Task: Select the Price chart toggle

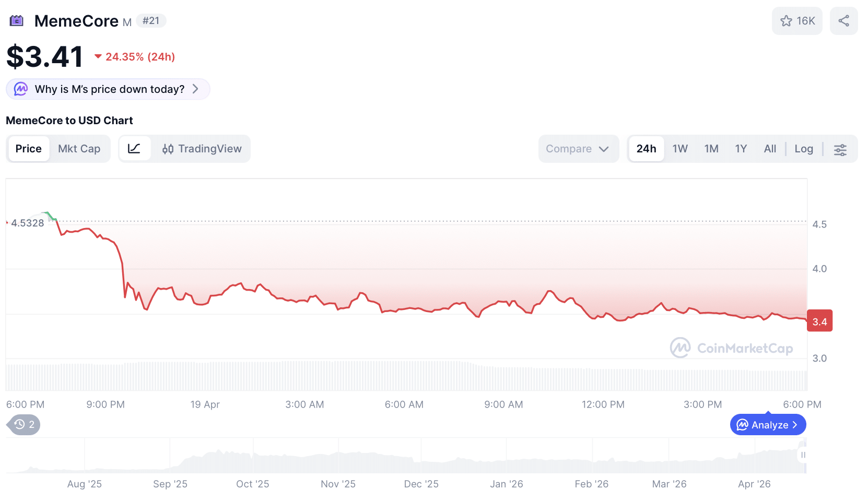Action: pyautogui.click(x=29, y=149)
